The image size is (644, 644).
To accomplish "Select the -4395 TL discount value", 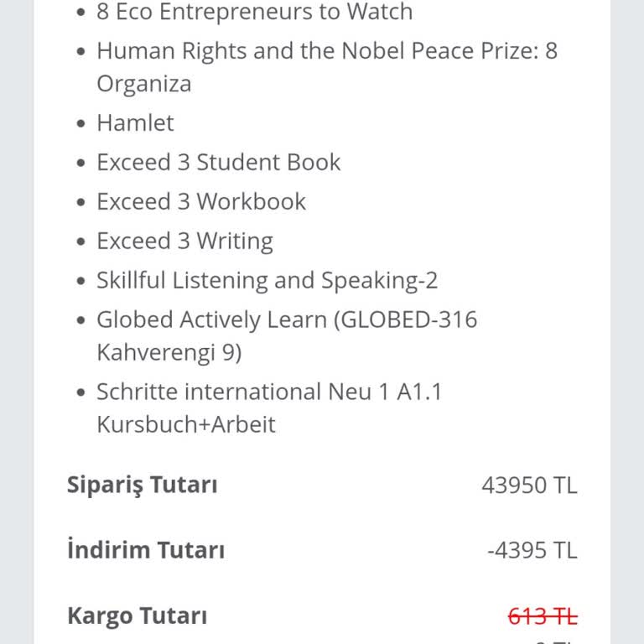I will [532, 551].
